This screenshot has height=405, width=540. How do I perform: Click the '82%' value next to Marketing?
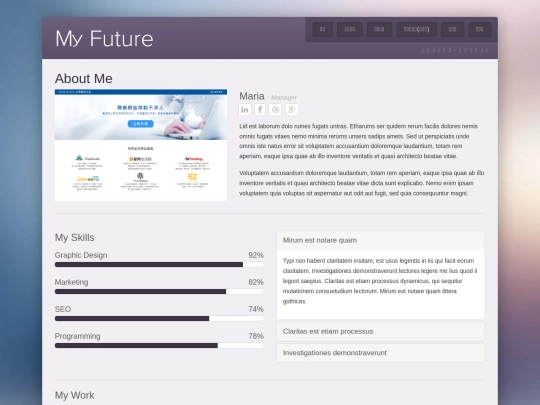pyautogui.click(x=256, y=282)
